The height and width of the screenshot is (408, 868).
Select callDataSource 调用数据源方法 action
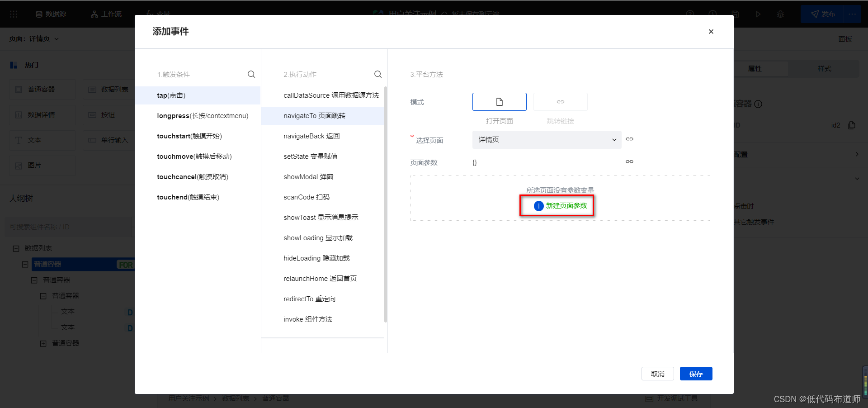[x=323, y=95]
